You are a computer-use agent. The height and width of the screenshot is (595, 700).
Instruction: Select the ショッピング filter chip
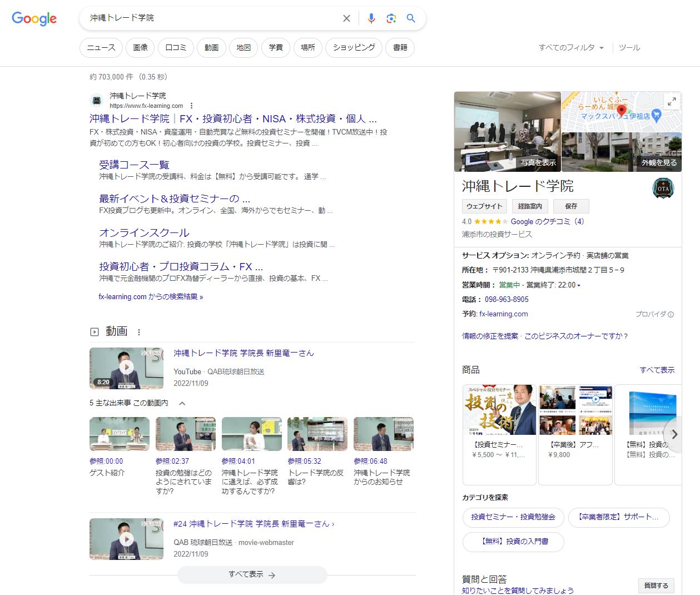click(x=354, y=48)
